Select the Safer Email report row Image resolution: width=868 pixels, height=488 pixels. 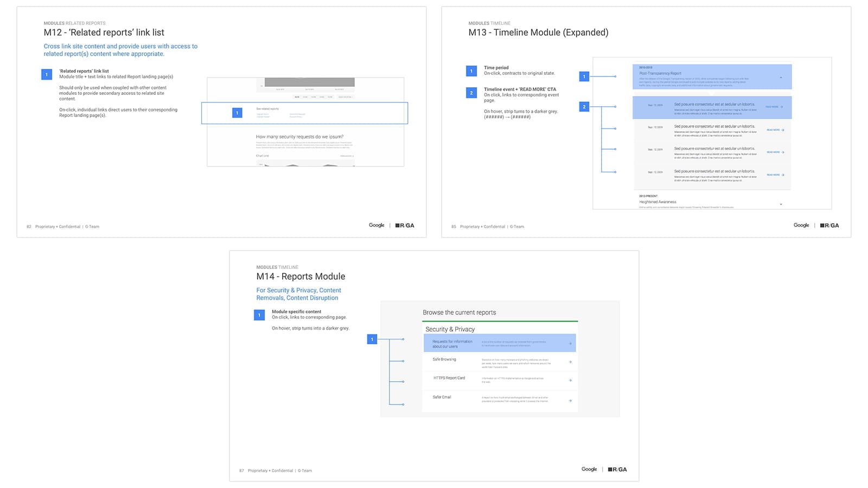click(x=500, y=400)
